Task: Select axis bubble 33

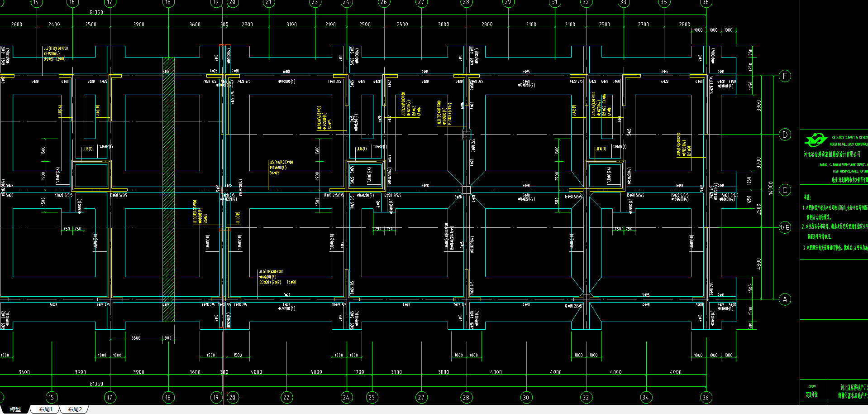Action: 623,2
